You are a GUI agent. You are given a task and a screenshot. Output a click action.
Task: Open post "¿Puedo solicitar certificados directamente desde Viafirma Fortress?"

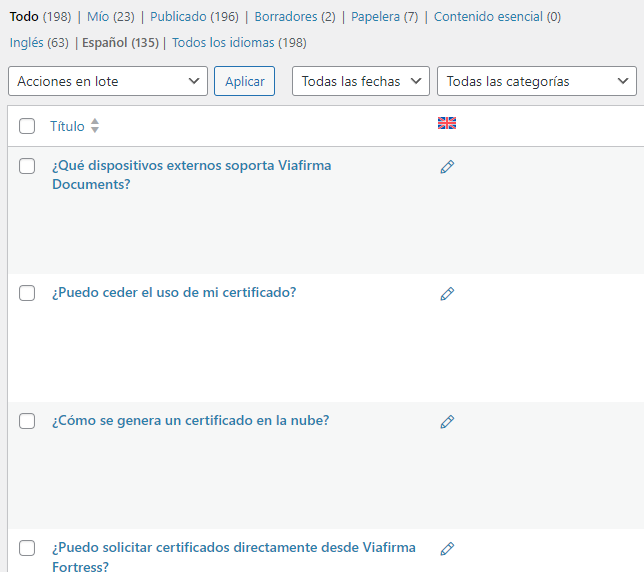234,556
